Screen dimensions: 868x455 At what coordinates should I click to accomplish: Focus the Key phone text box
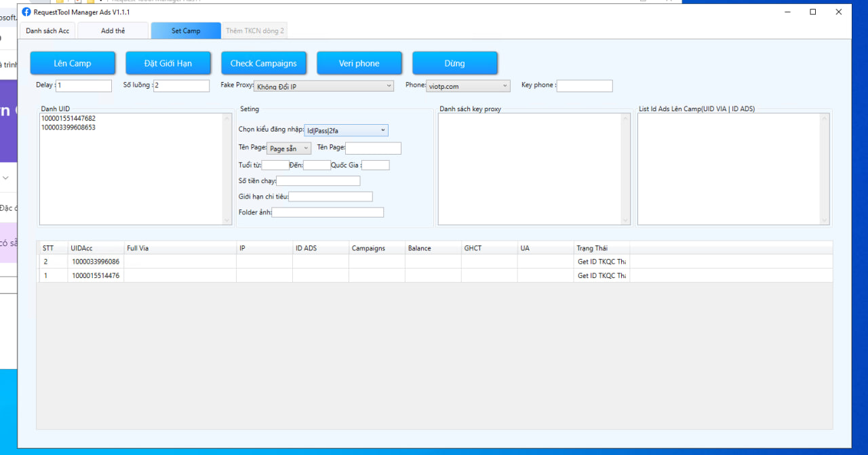coord(584,86)
